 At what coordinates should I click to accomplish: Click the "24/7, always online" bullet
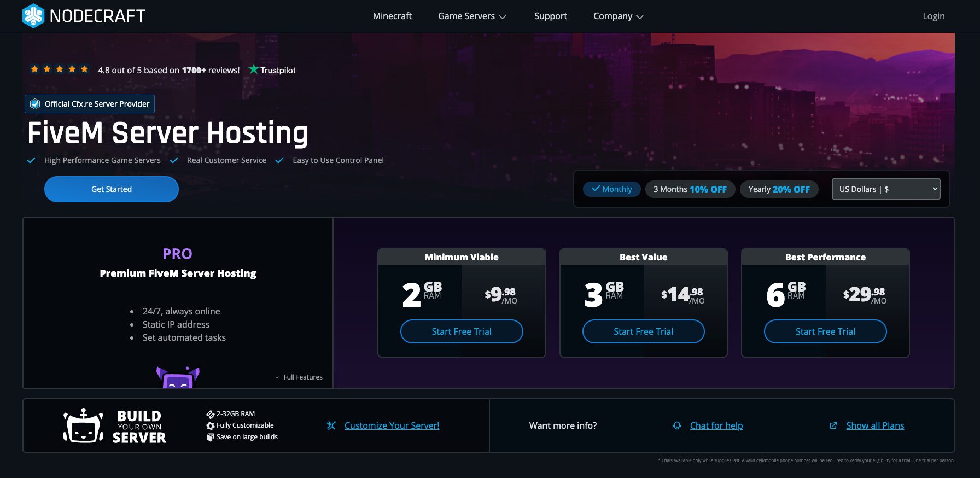[x=181, y=311]
